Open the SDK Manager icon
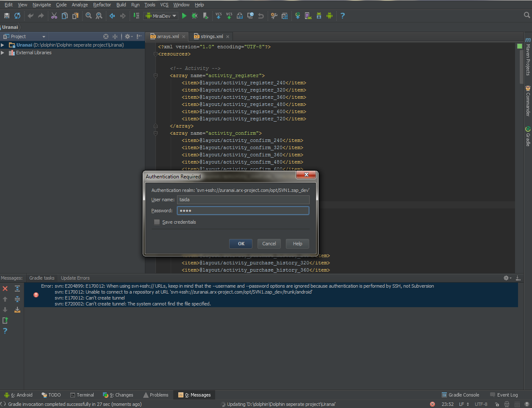Image resolution: width=532 pixels, height=408 pixels. click(319, 16)
